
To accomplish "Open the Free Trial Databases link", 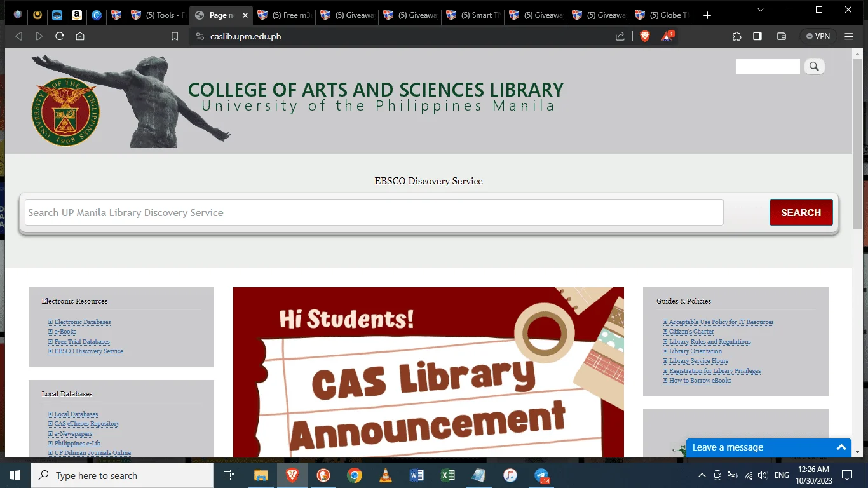I will pos(82,342).
